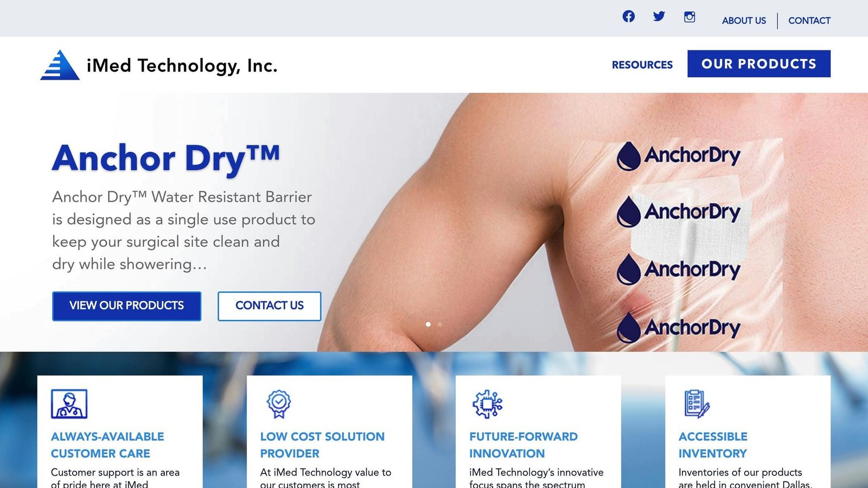This screenshot has height=488, width=868.
Task: Open the Resources menu
Action: tap(642, 65)
